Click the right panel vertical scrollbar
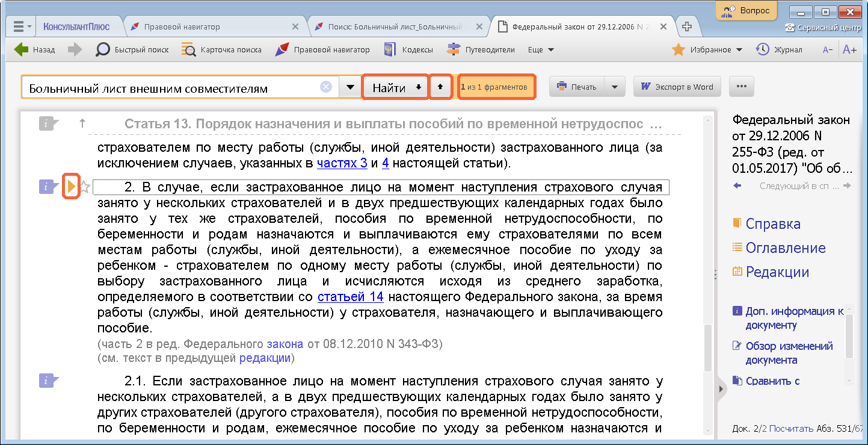The image size is (868, 445). click(849, 337)
